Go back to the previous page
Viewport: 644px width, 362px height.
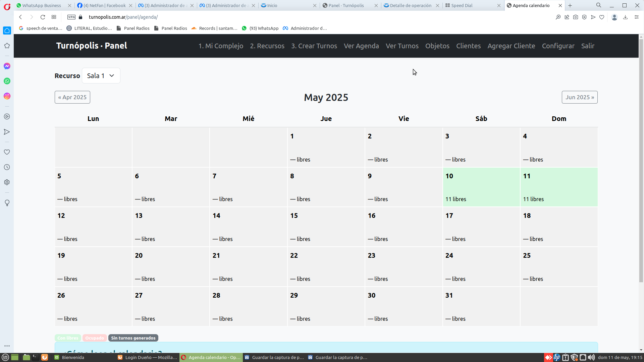pos(20,17)
